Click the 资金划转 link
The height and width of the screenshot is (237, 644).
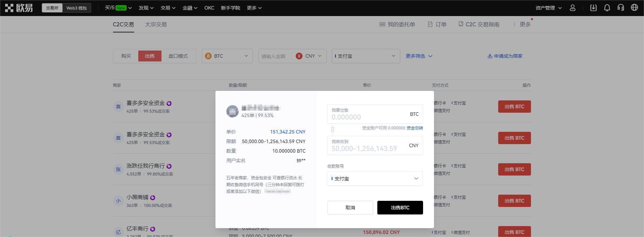(x=415, y=128)
